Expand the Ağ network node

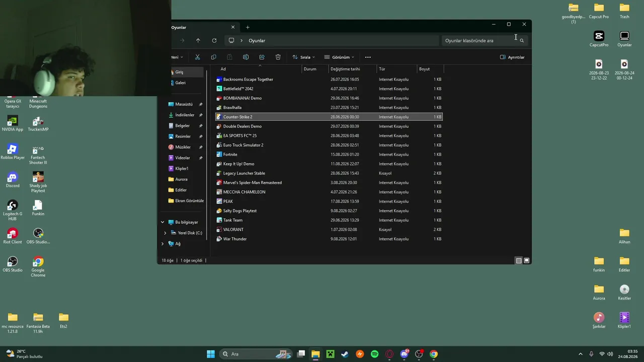tap(163, 244)
